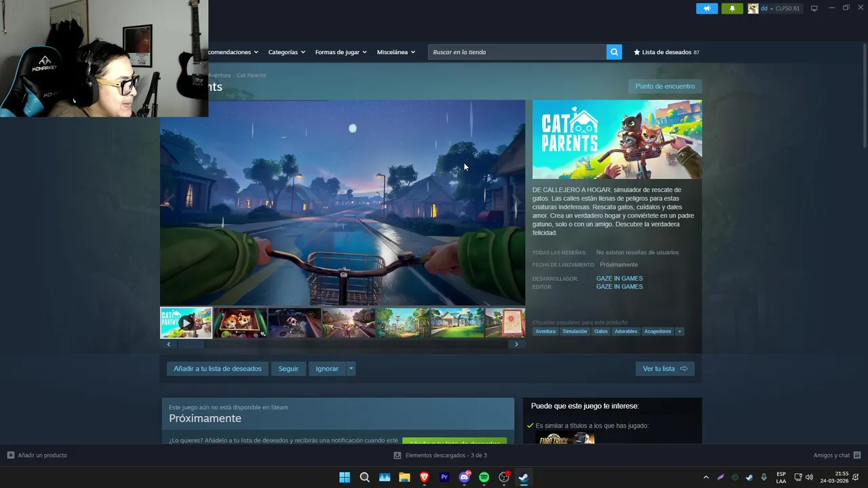Open the ESP LAA language indicator

coord(781,477)
